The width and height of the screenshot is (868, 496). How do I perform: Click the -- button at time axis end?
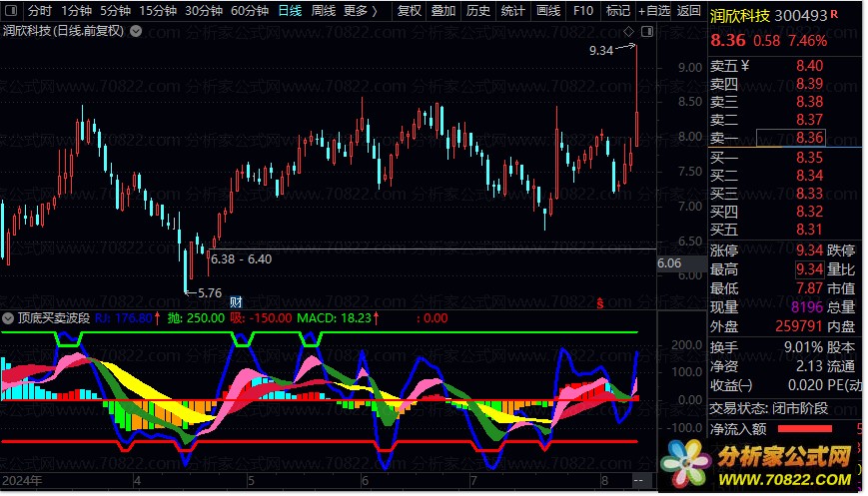point(638,480)
